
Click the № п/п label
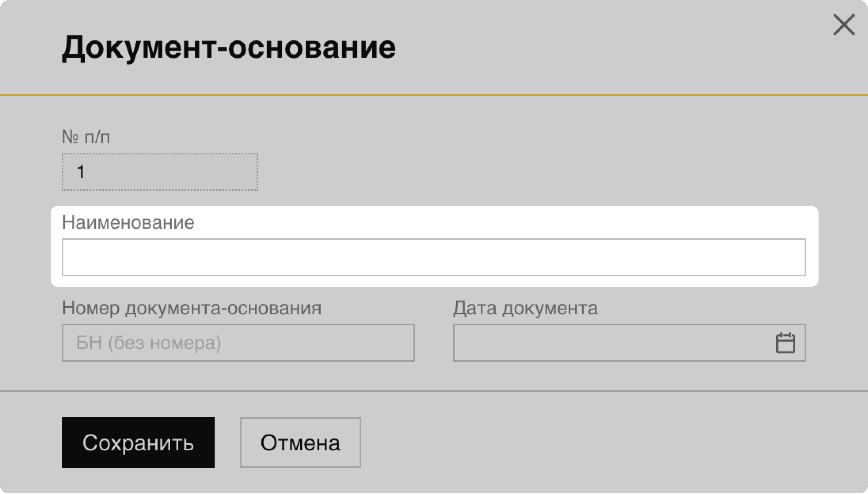tap(86, 137)
